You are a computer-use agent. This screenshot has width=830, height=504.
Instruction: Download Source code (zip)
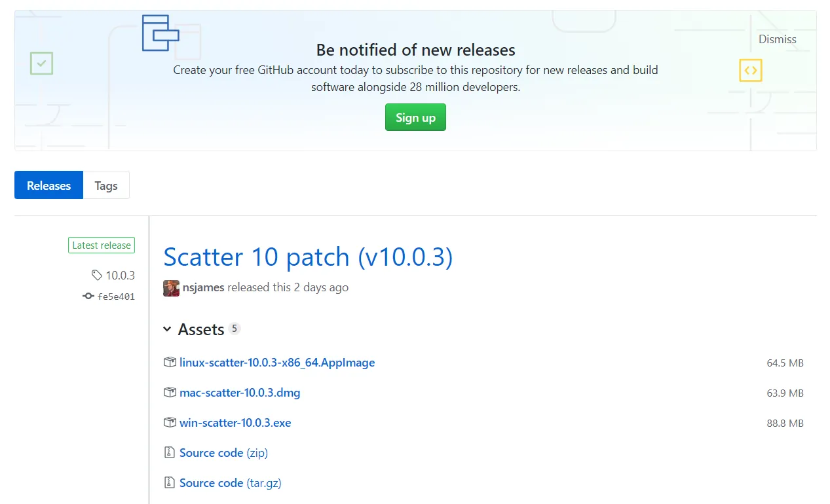pos(223,453)
